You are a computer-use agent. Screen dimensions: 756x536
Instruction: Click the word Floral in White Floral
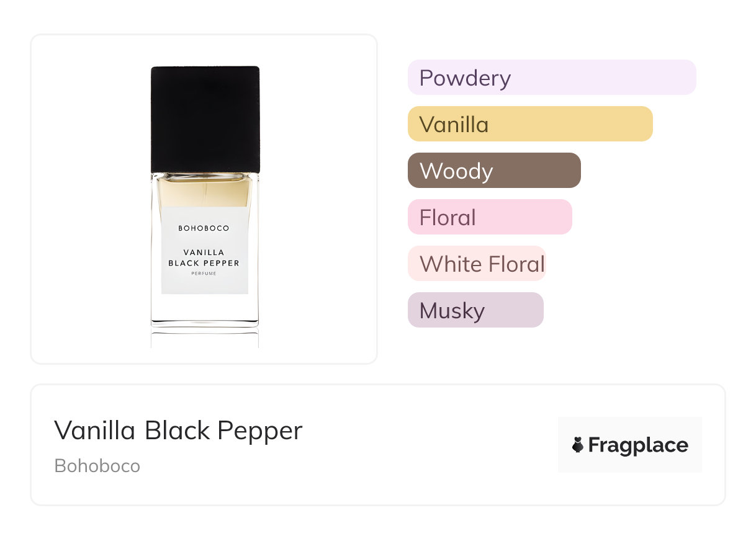(x=516, y=264)
